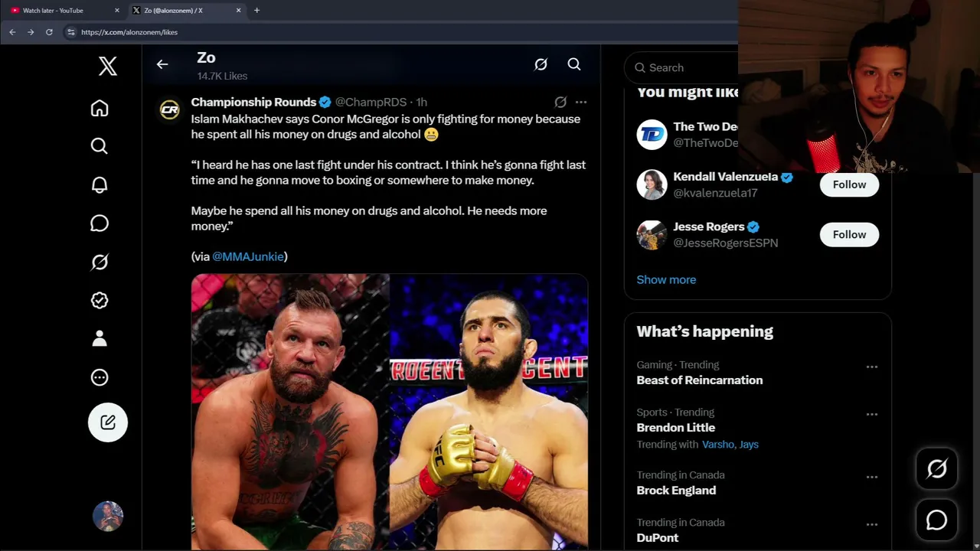Open Notifications bell in sidebar
The image size is (980, 551).
coord(100,185)
